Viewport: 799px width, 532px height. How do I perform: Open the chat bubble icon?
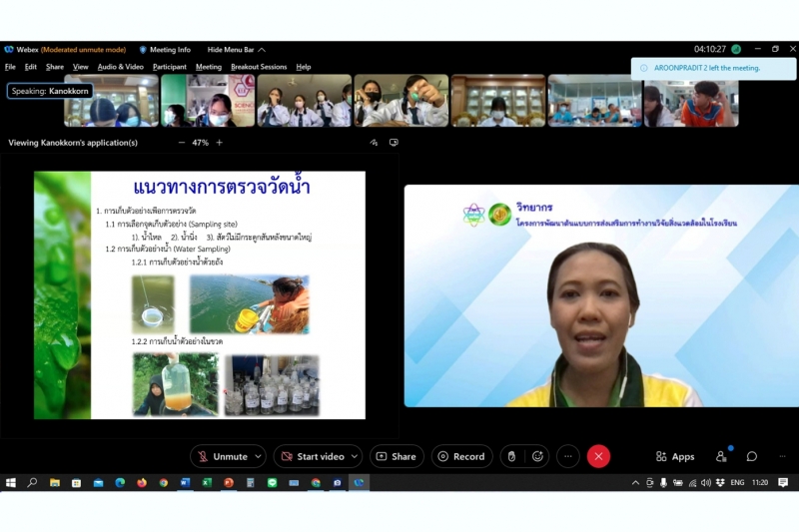pos(752,456)
